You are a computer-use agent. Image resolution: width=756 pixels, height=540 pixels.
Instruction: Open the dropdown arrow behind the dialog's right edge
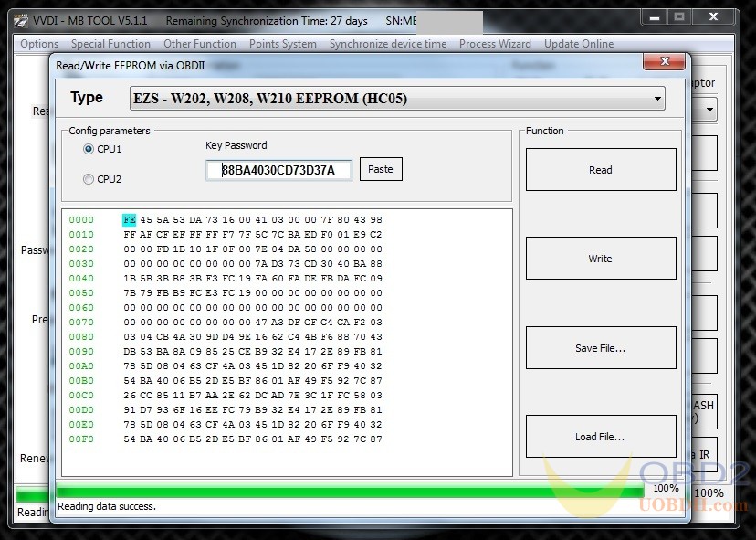[x=709, y=110]
